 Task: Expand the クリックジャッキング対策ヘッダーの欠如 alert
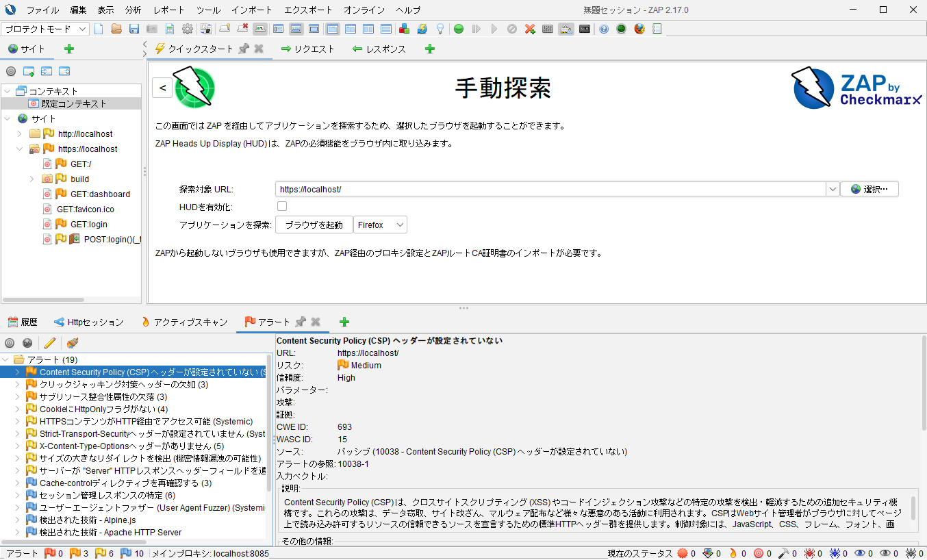click(x=18, y=385)
